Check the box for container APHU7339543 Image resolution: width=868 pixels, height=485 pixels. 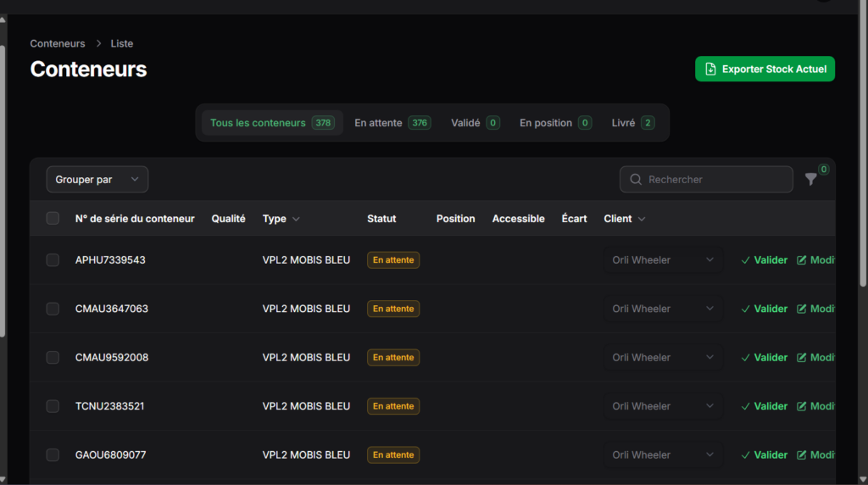53,260
